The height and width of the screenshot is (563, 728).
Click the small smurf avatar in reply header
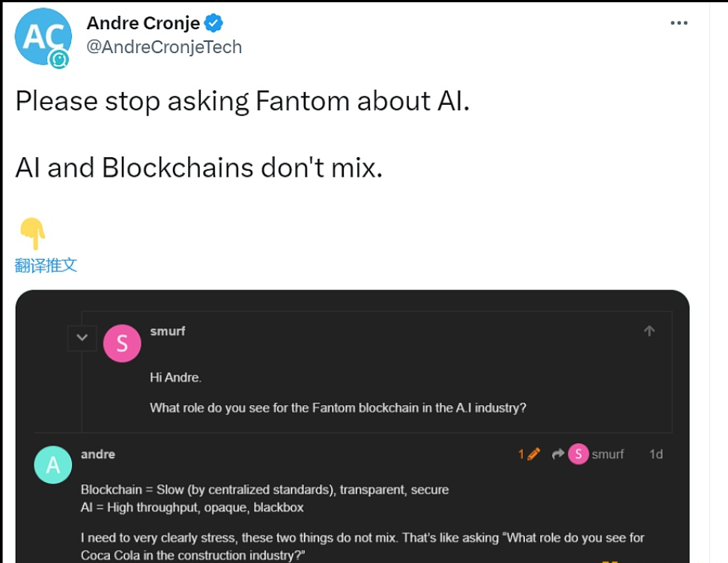578,454
